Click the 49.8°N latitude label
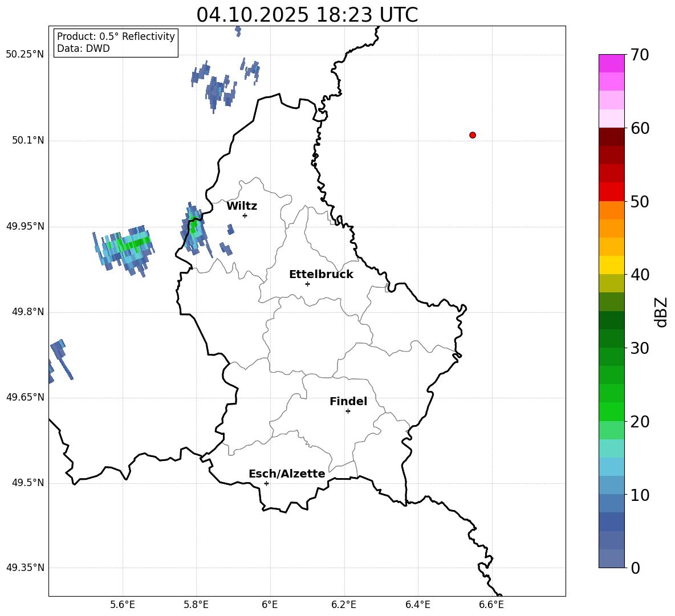The width and height of the screenshot is (675, 616). click(x=28, y=312)
